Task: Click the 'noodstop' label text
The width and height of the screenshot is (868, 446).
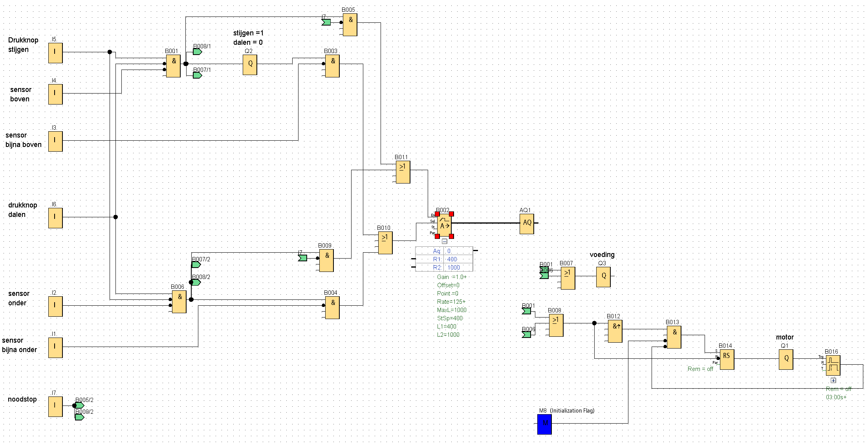Action: coord(22,400)
